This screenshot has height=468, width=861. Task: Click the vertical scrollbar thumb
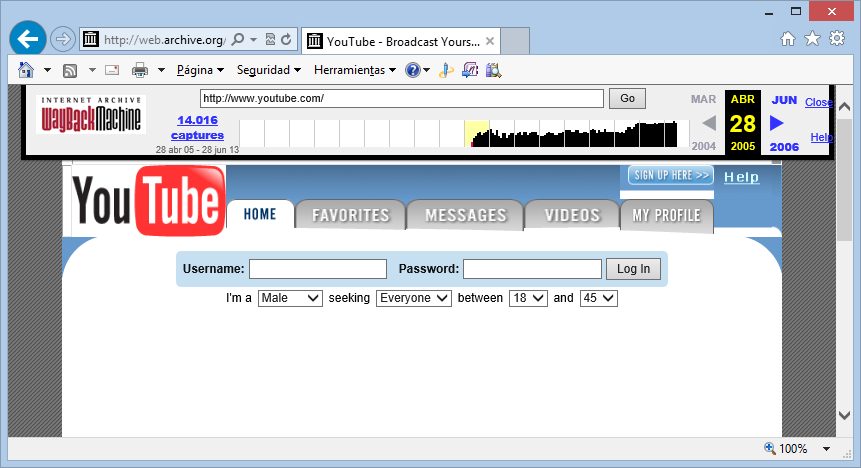click(845, 178)
